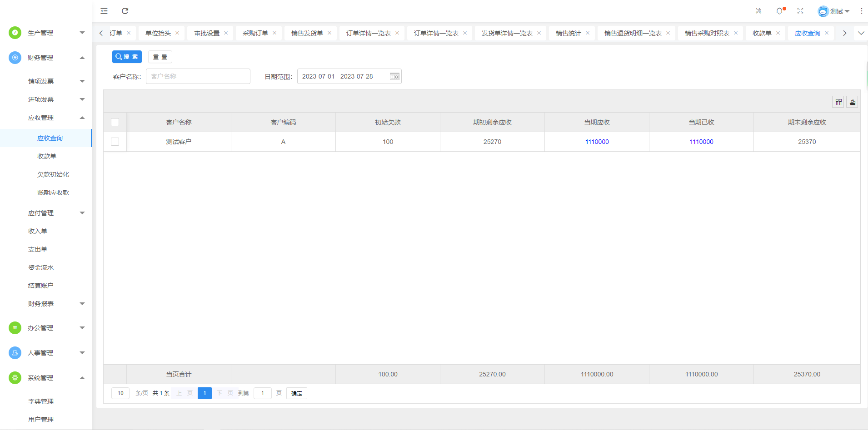Check the row checkbox for 测试客户

coord(115,142)
